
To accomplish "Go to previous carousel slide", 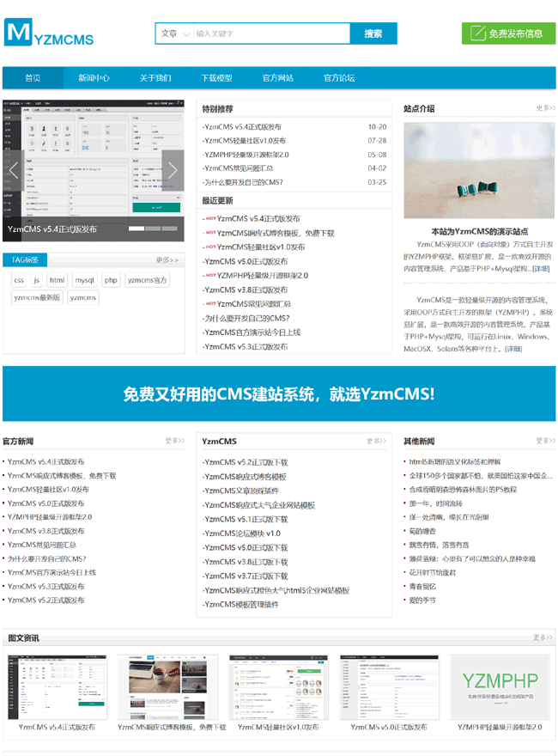I will 14,170.
